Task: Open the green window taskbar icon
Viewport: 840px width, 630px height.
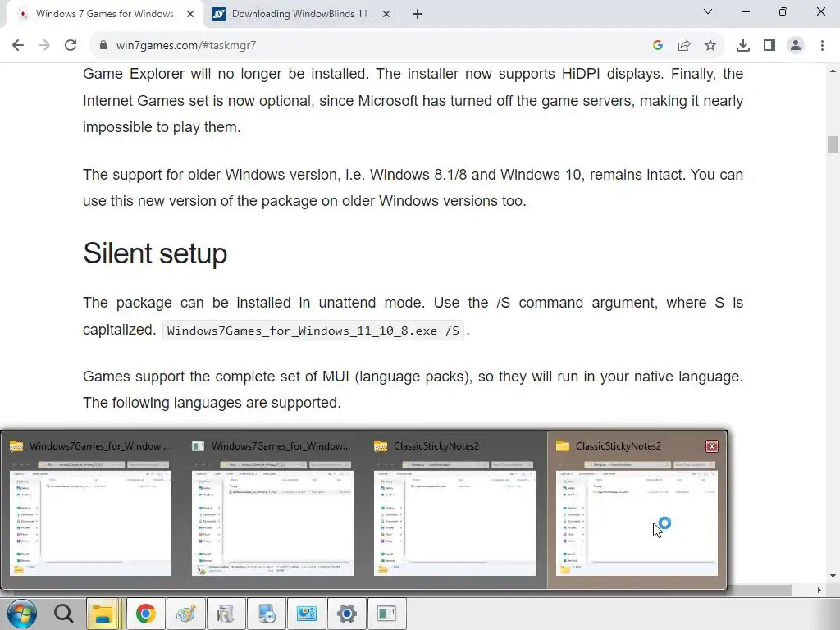Action: 386,614
